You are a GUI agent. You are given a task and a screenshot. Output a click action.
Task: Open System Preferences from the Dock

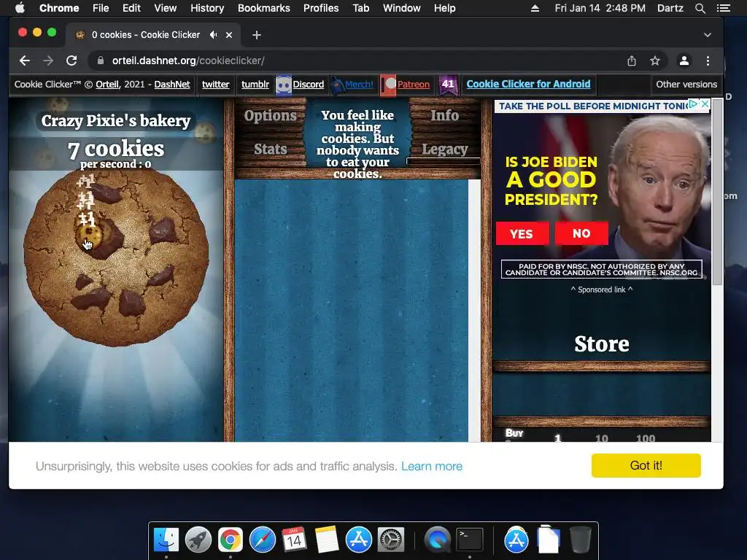tap(391, 540)
